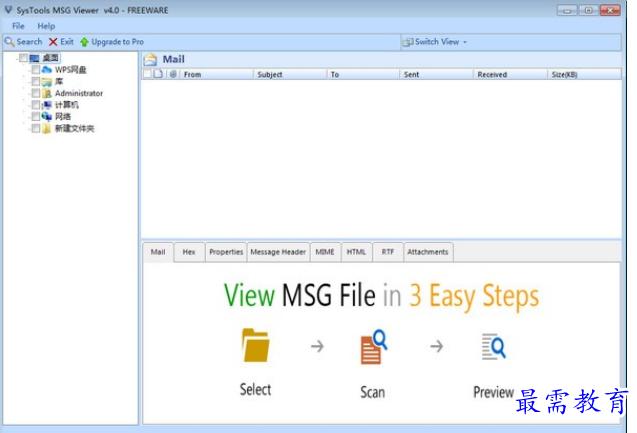The image size is (637, 433).
Task: Switch to the HTML tab
Action: click(356, 252)
